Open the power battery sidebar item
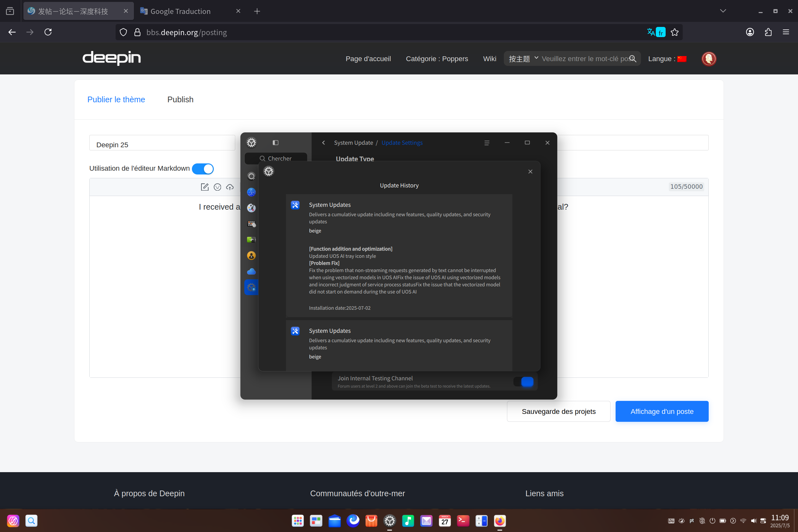798x532 pixels. coord(251,239)
